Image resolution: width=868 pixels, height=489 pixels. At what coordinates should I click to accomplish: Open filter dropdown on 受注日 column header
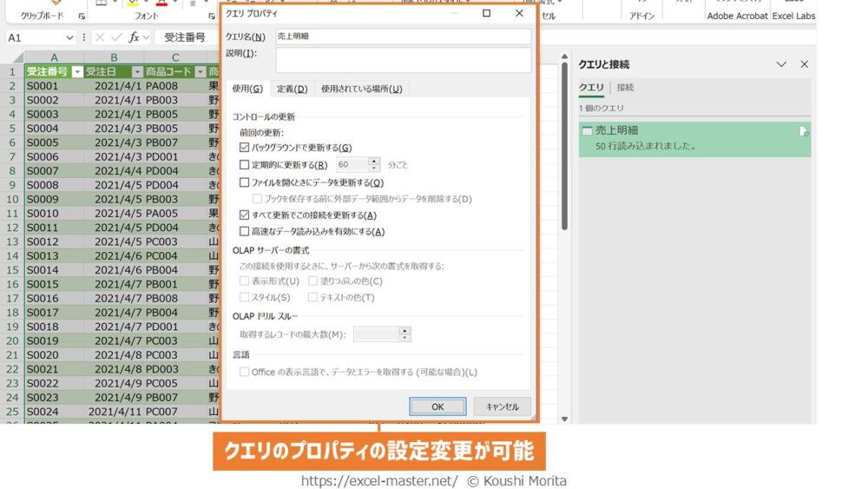(137, 72)
